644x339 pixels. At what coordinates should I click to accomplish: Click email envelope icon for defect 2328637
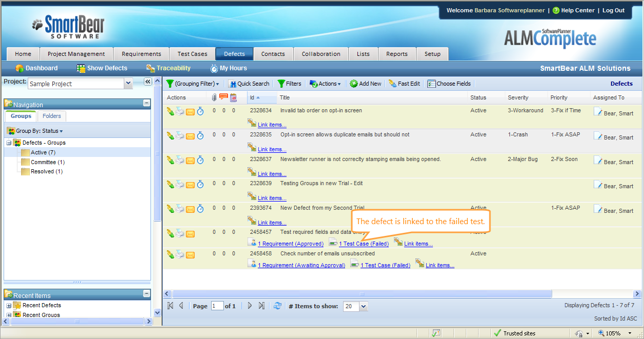[190, 160]
